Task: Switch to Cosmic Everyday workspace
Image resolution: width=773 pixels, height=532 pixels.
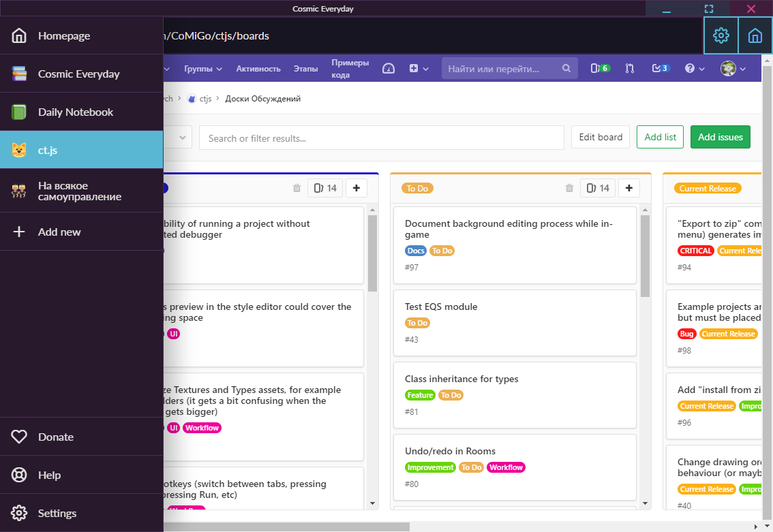Action: click(x=81, y=74)
